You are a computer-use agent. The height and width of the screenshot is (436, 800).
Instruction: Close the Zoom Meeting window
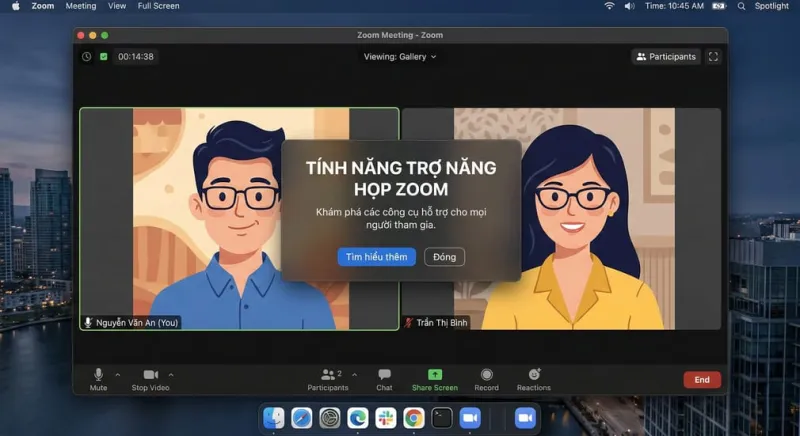click(81, 35)
